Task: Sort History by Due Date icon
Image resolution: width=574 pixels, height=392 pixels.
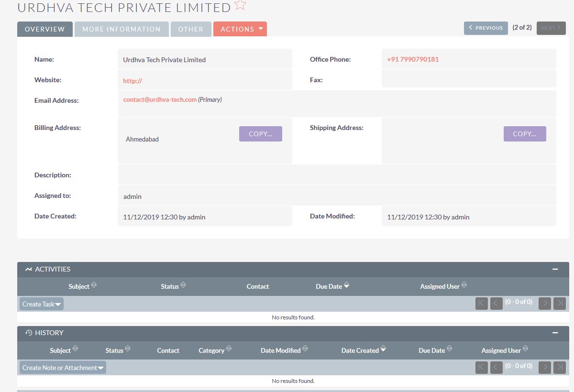Action: point(450,349)
